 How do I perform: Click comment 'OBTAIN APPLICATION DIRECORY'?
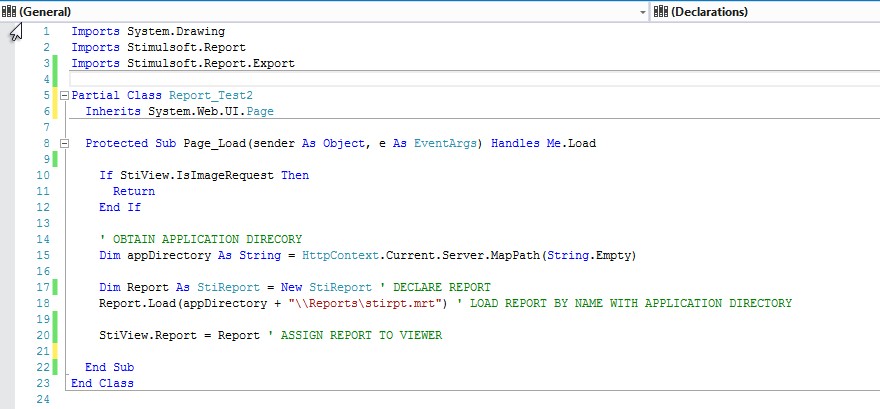[207, 240]
